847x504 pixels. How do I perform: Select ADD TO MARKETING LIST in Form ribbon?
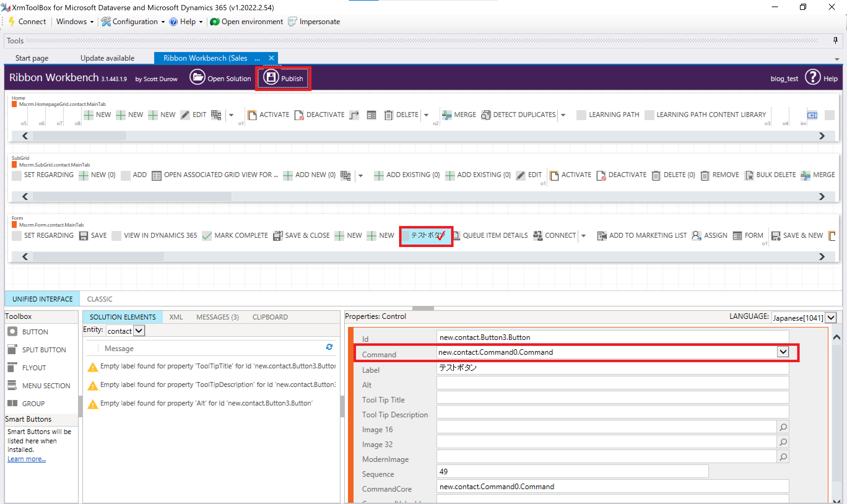click(641, 236)
